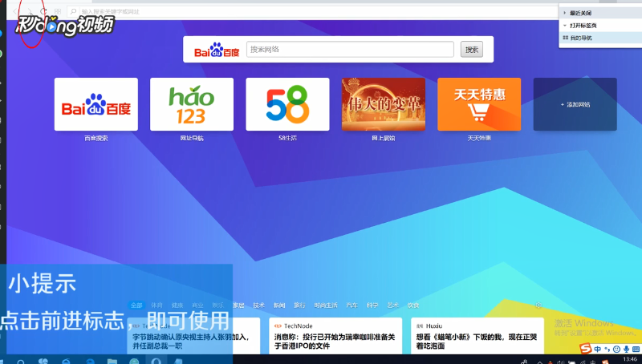
Task: Switch to 饮食 news category
Action: tap(413, 305)
